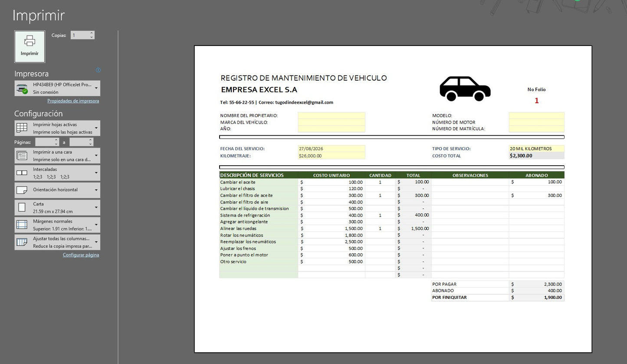The height and width of the screenshot is (364, 627).
Task: Click the 'ABONADO' column header
Action: point(537,175)
